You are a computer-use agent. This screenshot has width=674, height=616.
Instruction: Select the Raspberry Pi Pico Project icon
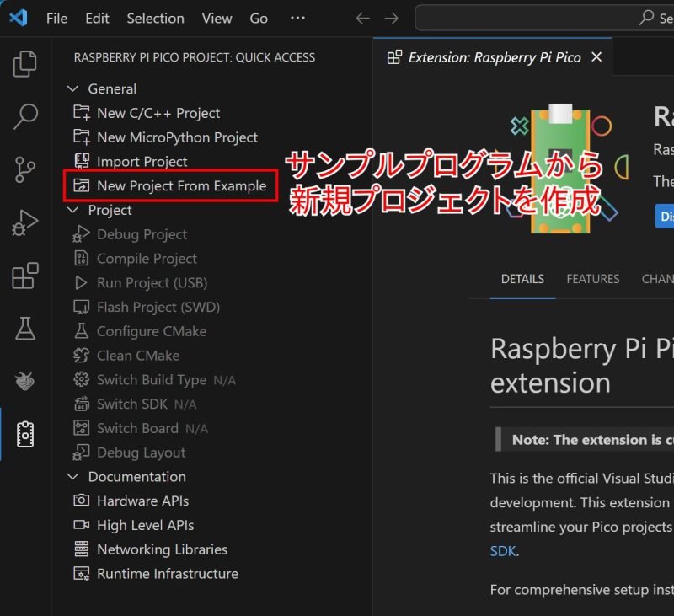click(25, 435)
